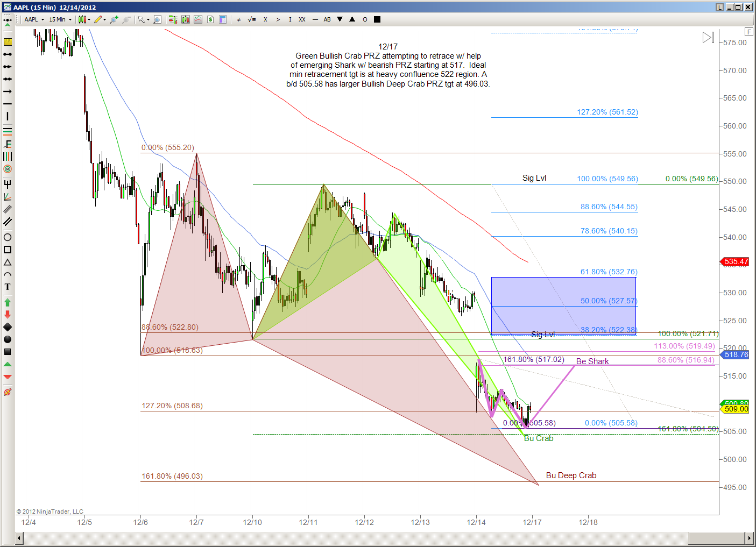Select the Text tool in sidebar
The width and height of the screenshot is (756, 547).
(8, 287)
